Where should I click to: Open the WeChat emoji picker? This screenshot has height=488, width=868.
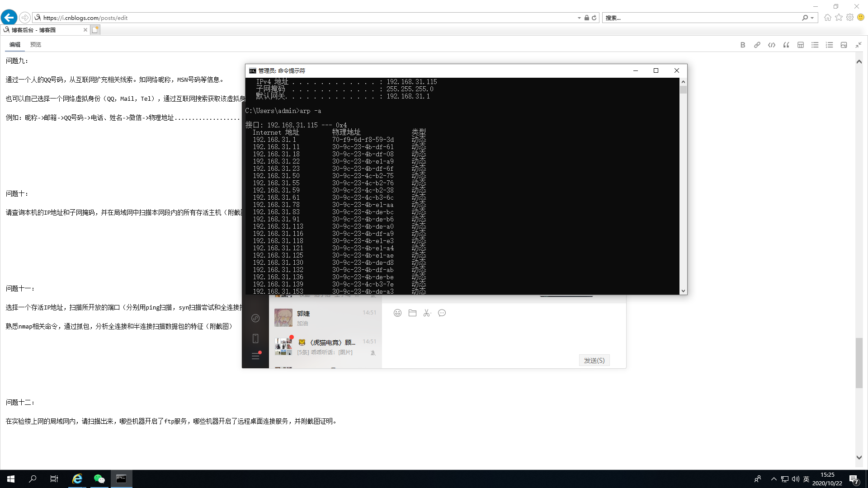pyautogui.click(x=397, y=313)
